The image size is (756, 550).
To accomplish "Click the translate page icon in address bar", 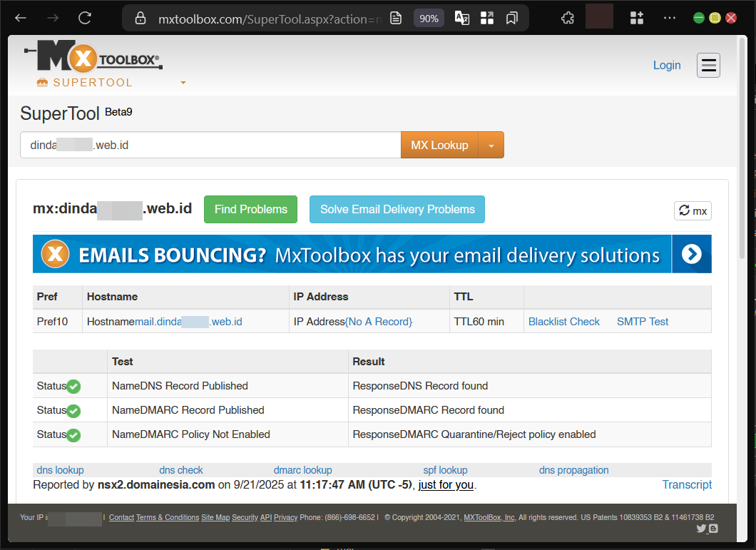I will pyautogui.click(x=462, y=19).
